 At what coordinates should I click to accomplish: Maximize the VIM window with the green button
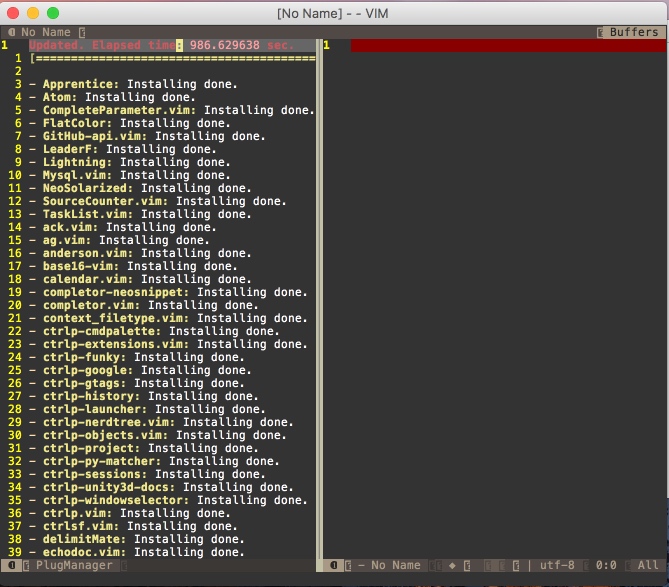point(53,13)
